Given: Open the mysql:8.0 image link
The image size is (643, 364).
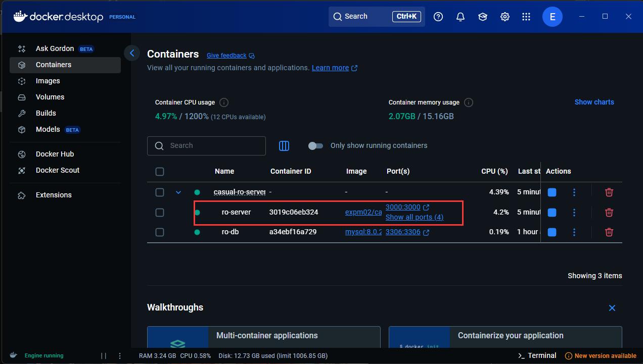Looking at the screenshot, I should [363, 232].
